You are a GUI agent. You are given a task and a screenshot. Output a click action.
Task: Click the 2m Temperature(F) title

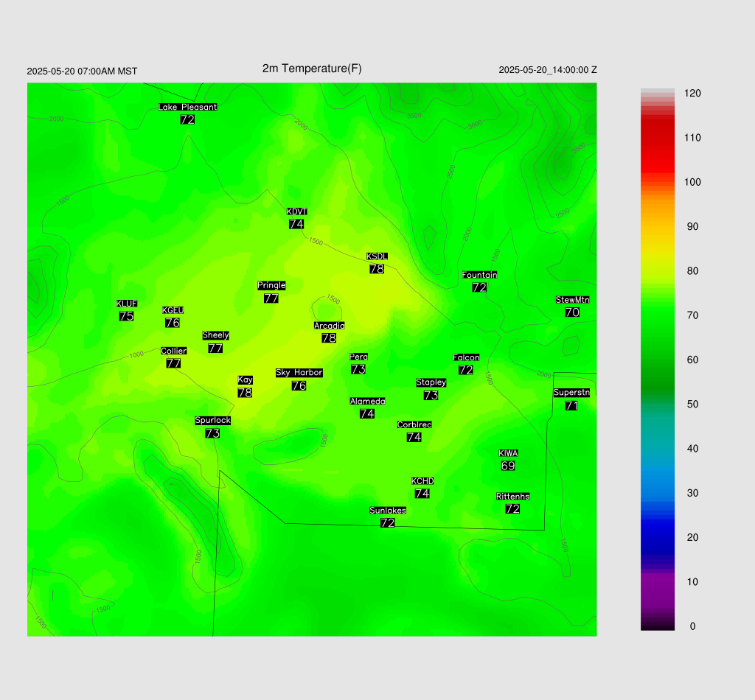point(312,69)
